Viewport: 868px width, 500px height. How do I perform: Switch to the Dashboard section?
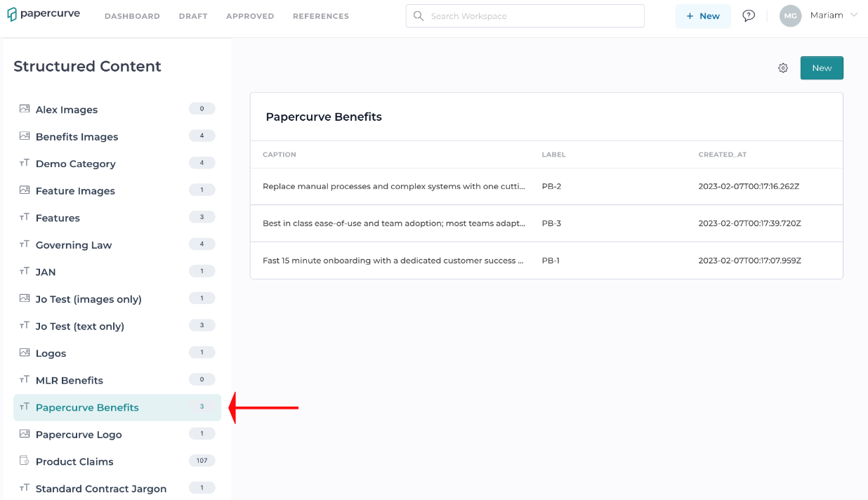point(132,15)
